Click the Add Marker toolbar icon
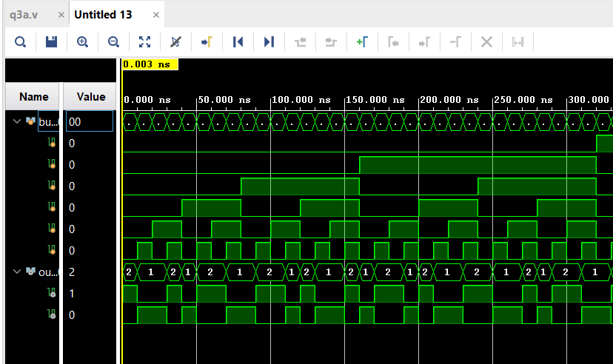Screen dimensions: 613x364 [x=362, y=42]
